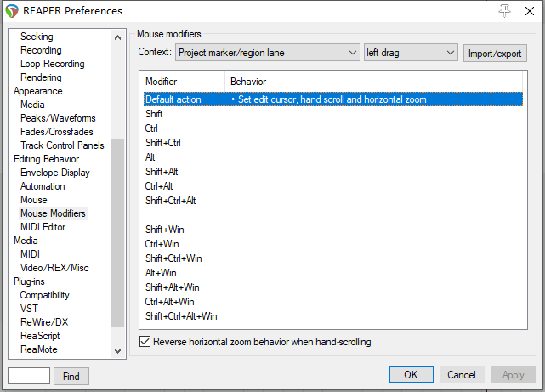Click scroll up arrow in category list
Image resolution: width=545 pixels, height=392 pixels.
118,37
